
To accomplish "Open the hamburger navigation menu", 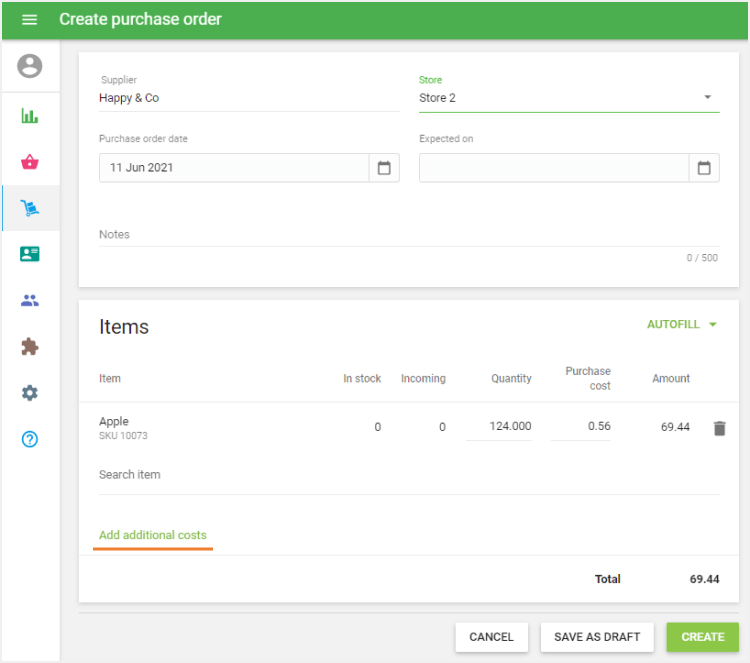I will point(30,20).
